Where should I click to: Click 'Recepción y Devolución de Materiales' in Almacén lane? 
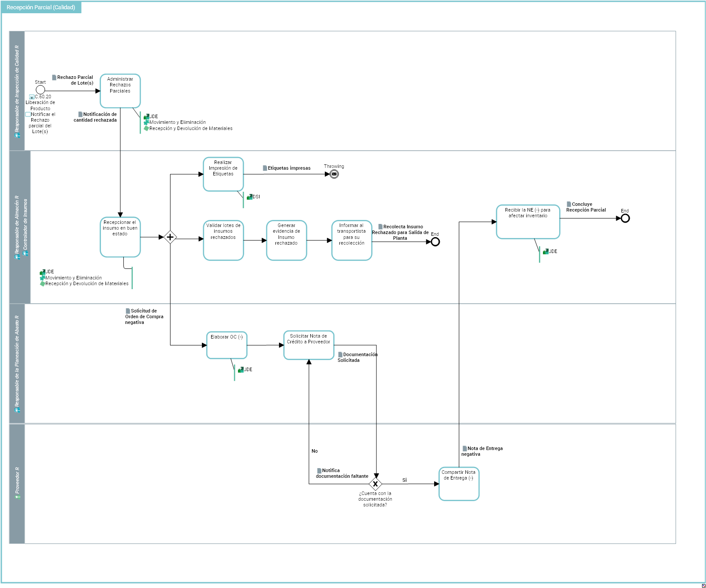point(87,284)
